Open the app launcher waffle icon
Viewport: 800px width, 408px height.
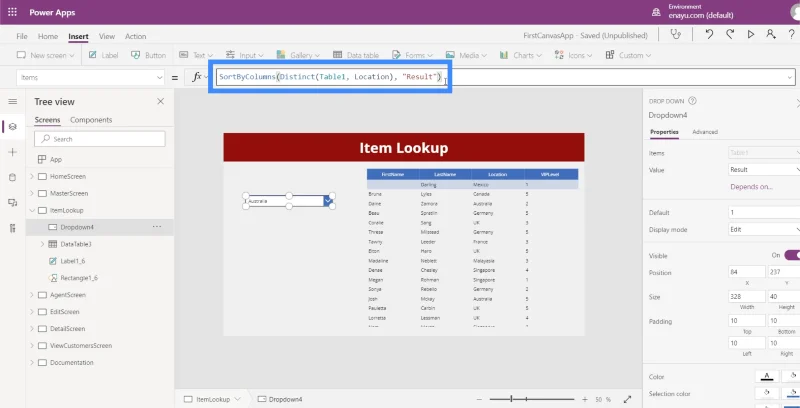coord(12,12)
